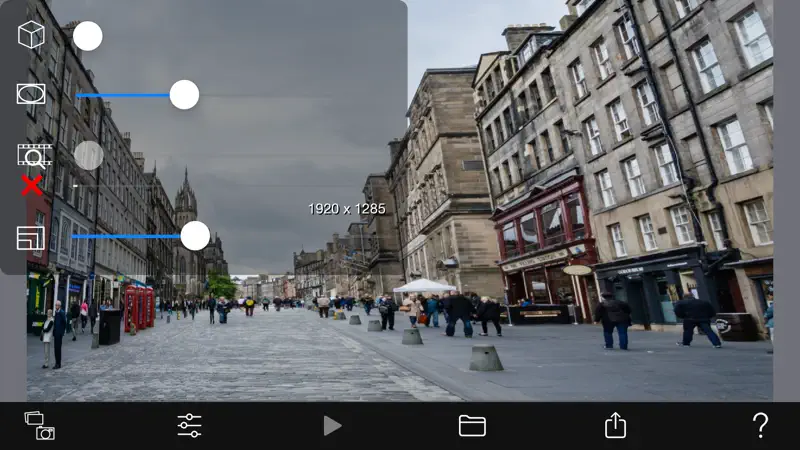This screenshot has width=800, height=450.
Task: Tap the 3D cube icon
Action: (31, 35)
